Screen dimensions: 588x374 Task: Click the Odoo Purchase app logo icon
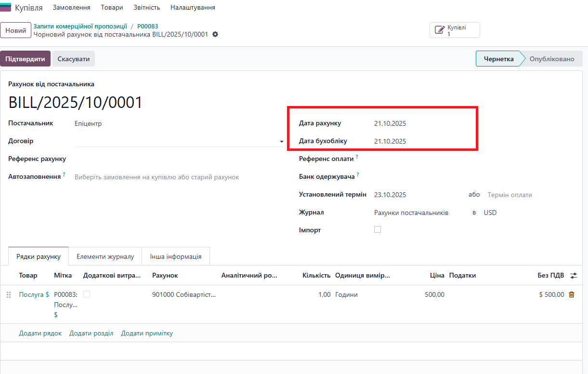6,7
